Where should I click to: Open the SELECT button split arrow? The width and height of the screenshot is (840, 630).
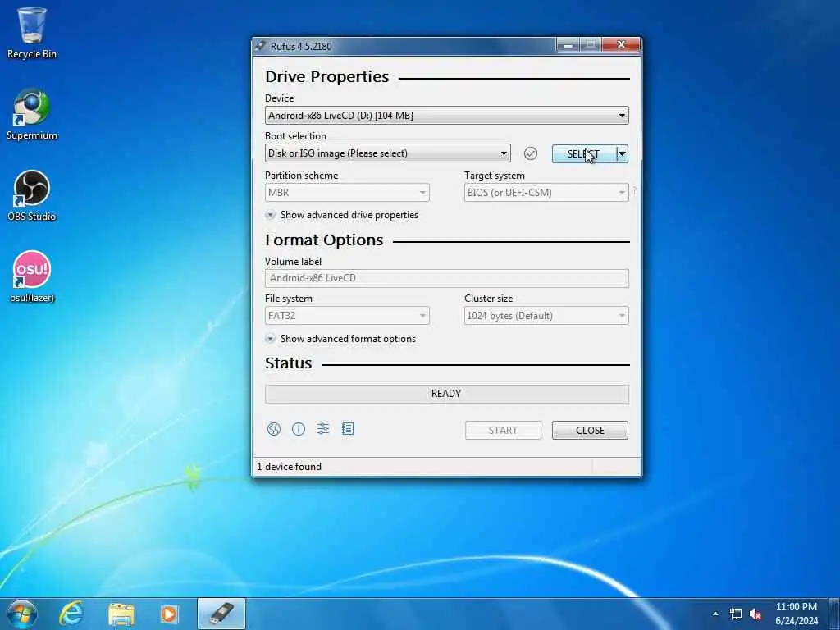click(x=622, y=153)
